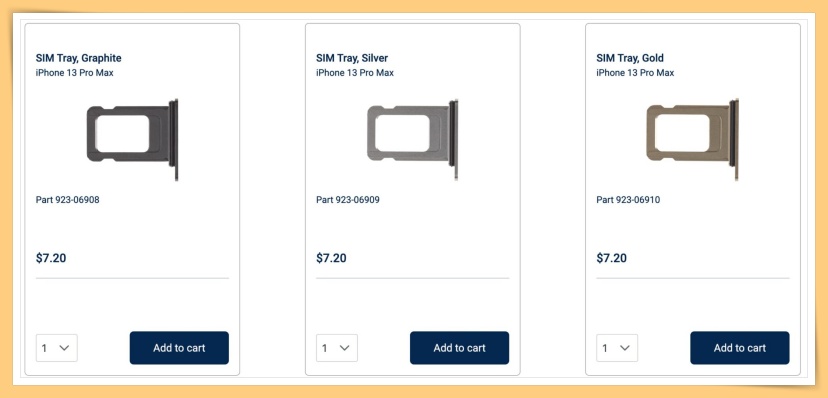
Task: Click the Graphite SIM tray product image
Action: point(133,140)
